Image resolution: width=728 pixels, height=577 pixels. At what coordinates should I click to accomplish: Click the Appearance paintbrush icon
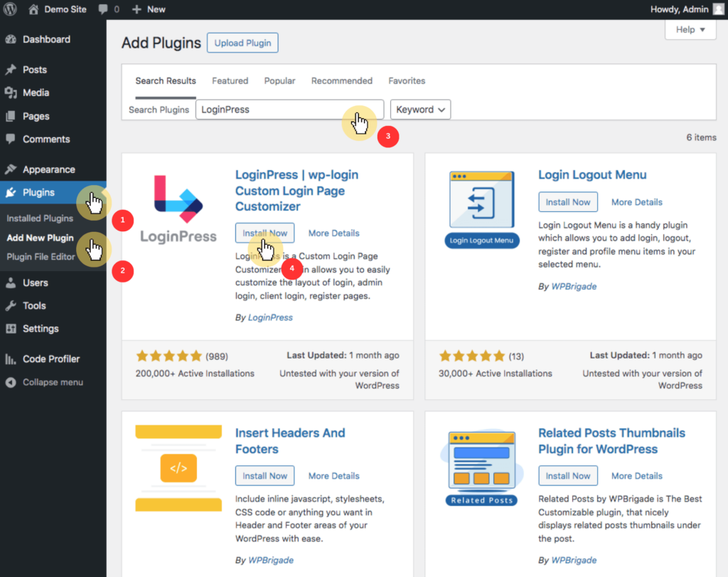pos(11,169)
